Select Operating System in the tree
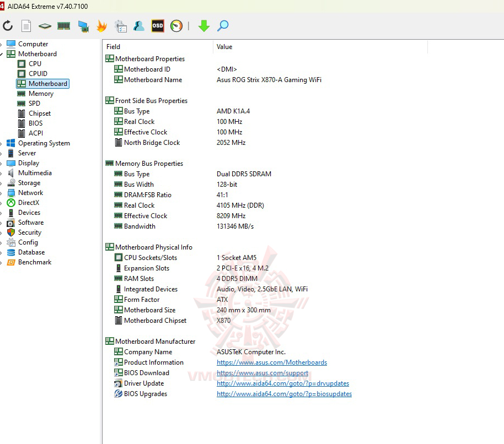The image size is (504, 444). tap(44, 143)
